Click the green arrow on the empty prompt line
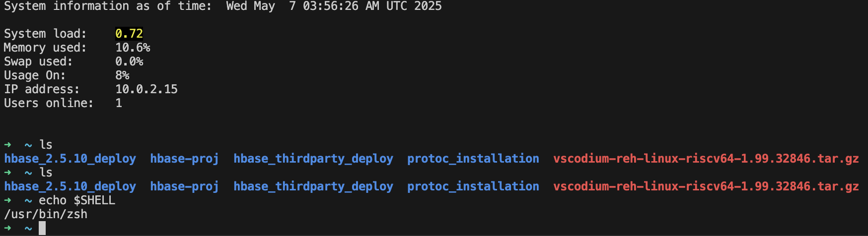Screen dimensions: 868x236 click(7, 228)
